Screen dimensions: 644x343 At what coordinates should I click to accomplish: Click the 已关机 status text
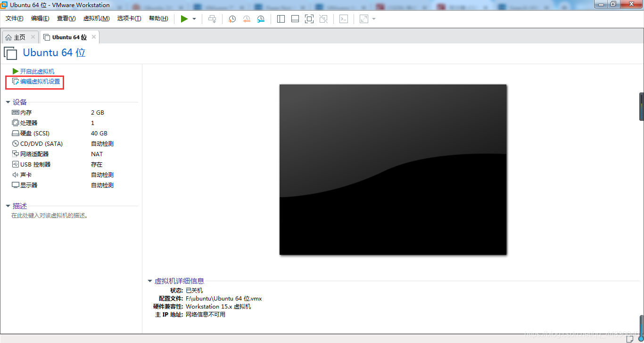pyautogui.click(x=194, y=291)
